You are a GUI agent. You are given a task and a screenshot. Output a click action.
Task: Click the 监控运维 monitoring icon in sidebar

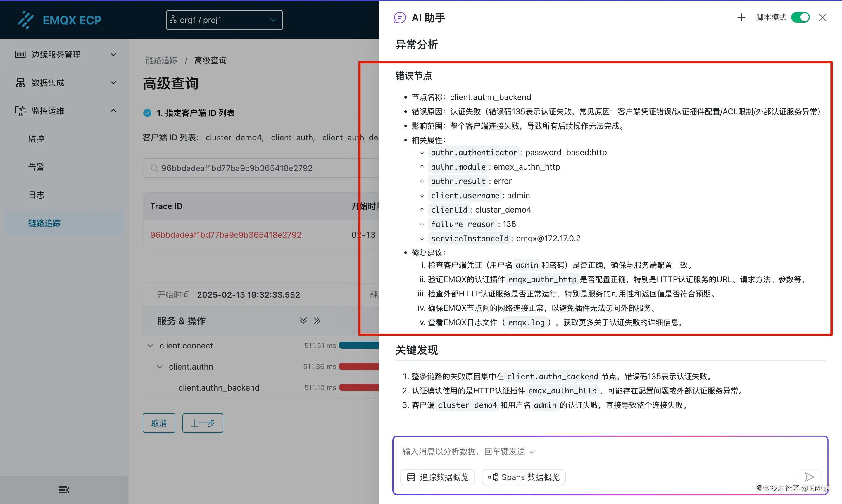pos(20,111)
